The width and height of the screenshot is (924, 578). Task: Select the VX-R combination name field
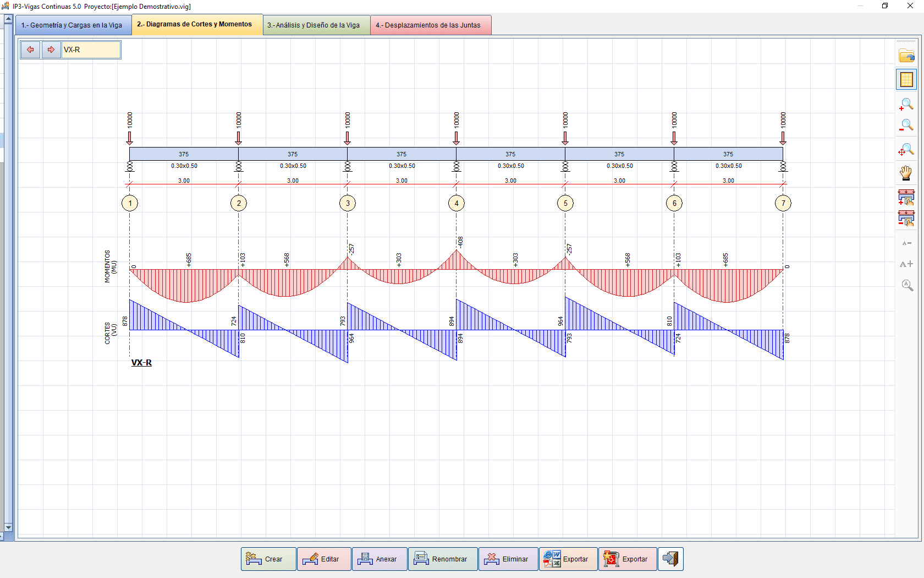pos(91,50)
